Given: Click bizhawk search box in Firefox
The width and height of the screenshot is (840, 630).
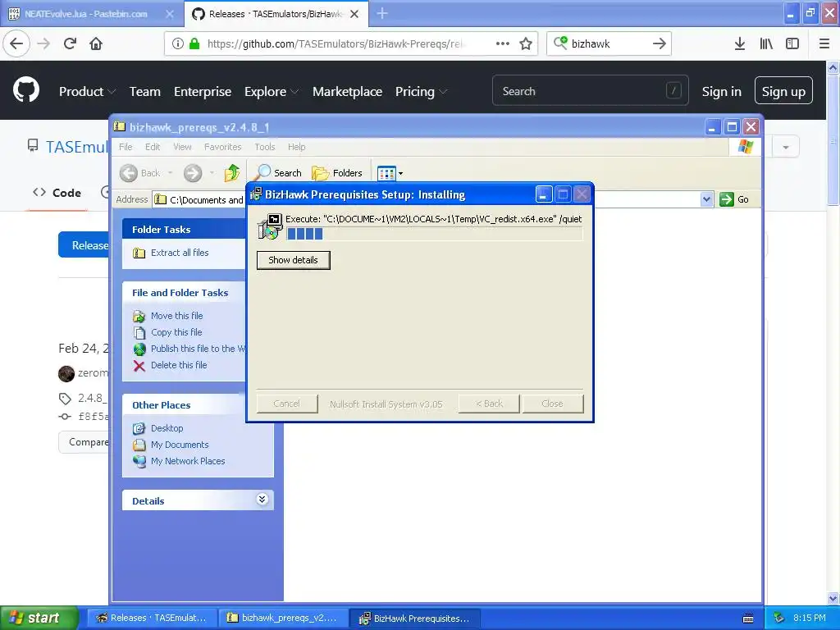Looking at the screenshot, I should point(608,43).
